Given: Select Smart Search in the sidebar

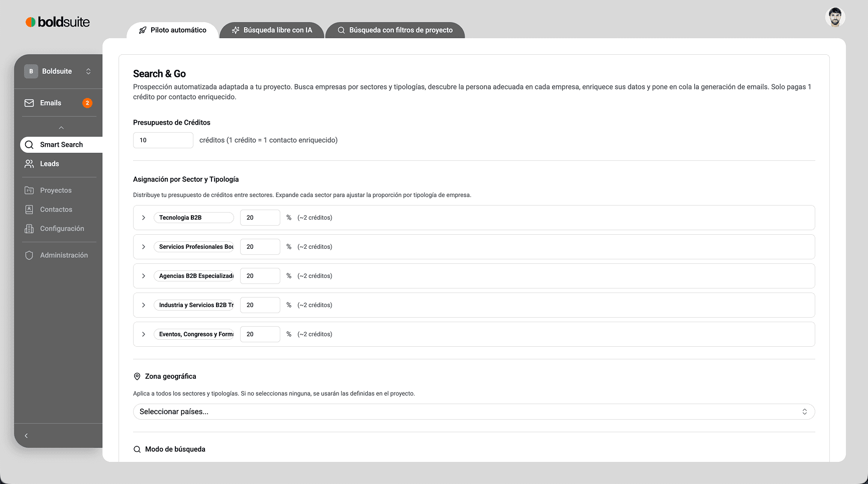Looking at the screenshot, I should tap(61, 145).
